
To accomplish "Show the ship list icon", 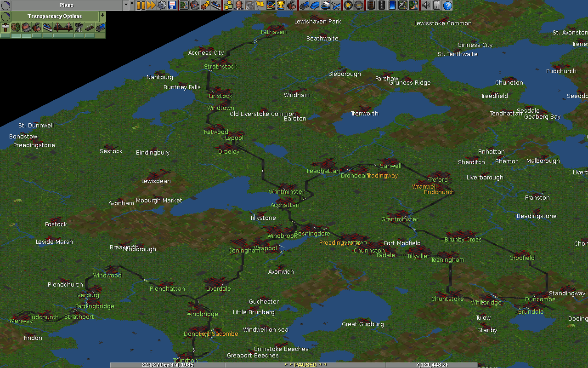I will coord(326,6).
